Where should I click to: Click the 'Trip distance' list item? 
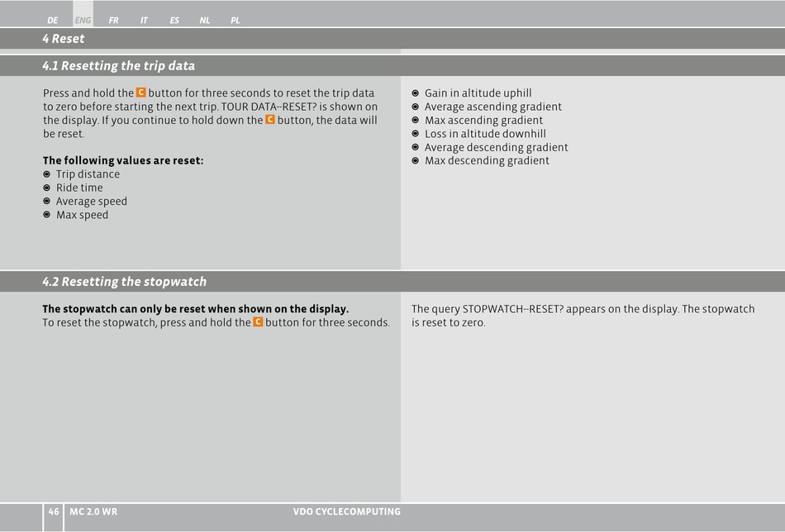tap(88, 174)
